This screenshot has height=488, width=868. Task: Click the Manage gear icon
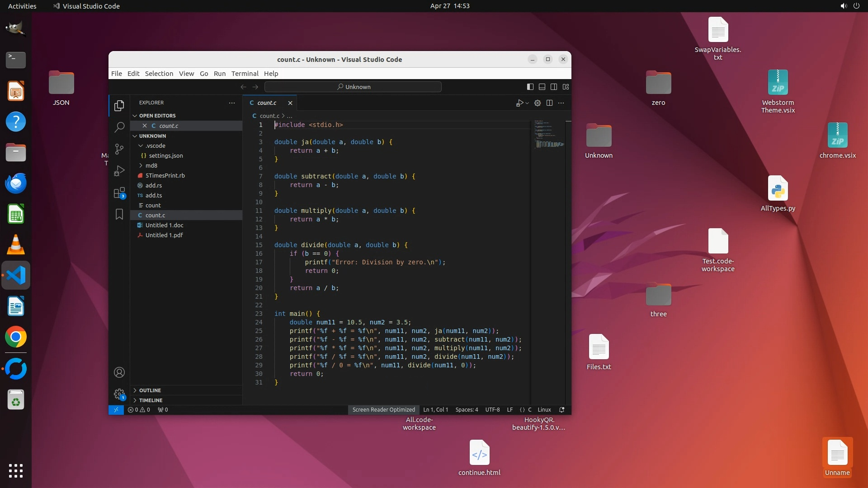119,394
